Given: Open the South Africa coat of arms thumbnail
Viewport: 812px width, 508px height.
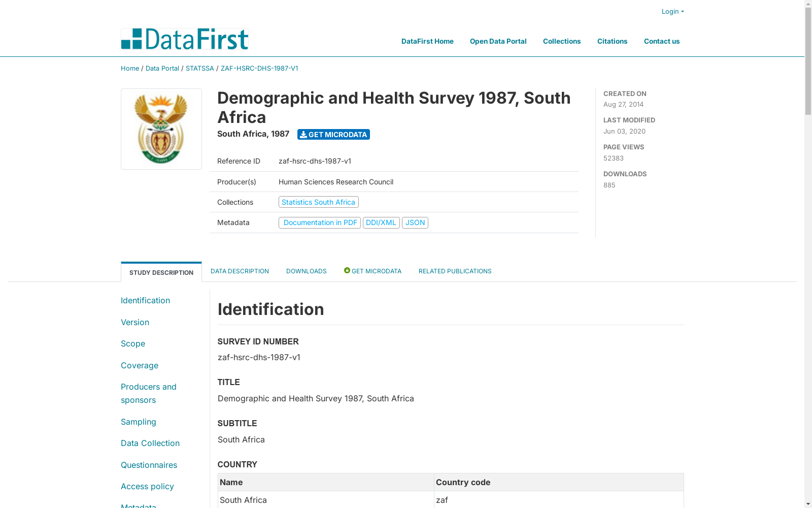Looking at the screenshot, I should pyautogui.click(x=161, y=129).
